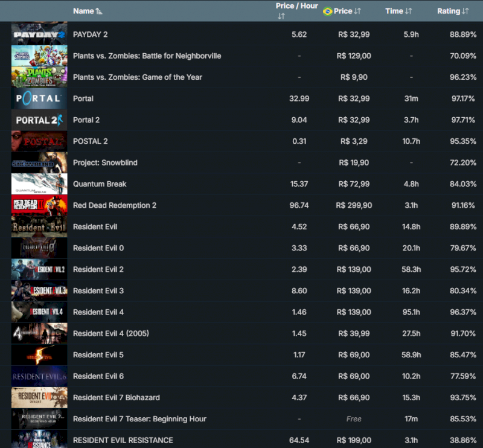Select the 31m time for Portal
Image resolution: width=483 pixels, height=448 pixels.
click(x=411, y=98)
